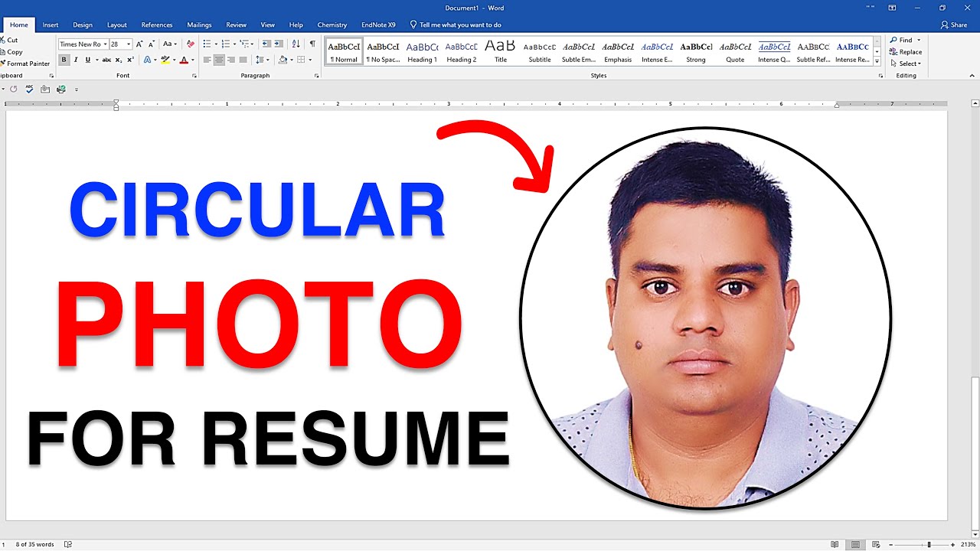
Task: Open the Insert ribbon tab
Action: click(x=51, y=24)
